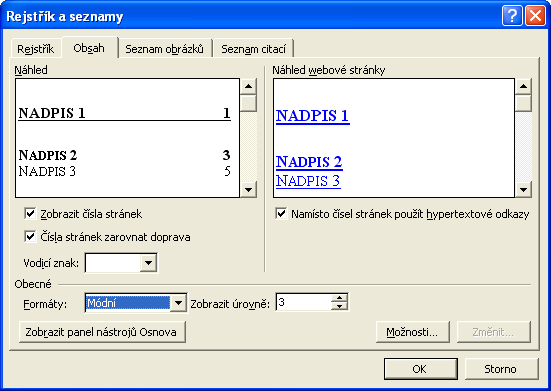Switch to the Rejstřík tab
551x391 pixels.
35,49
